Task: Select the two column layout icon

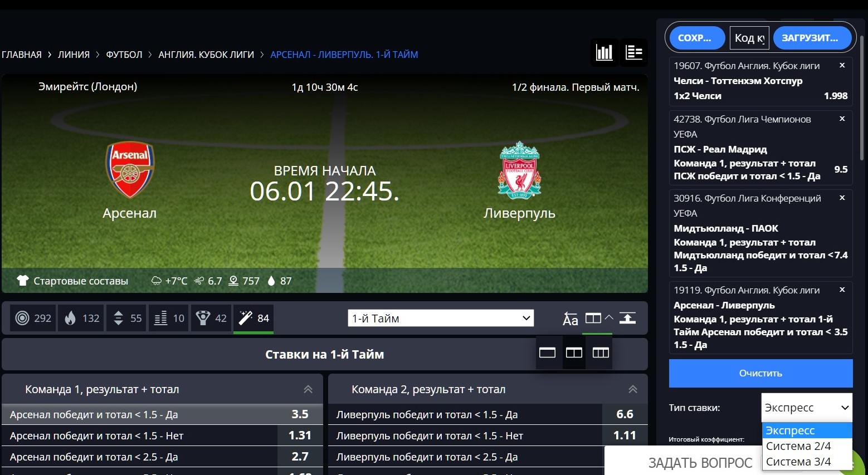Action: (x=574, y=352)
